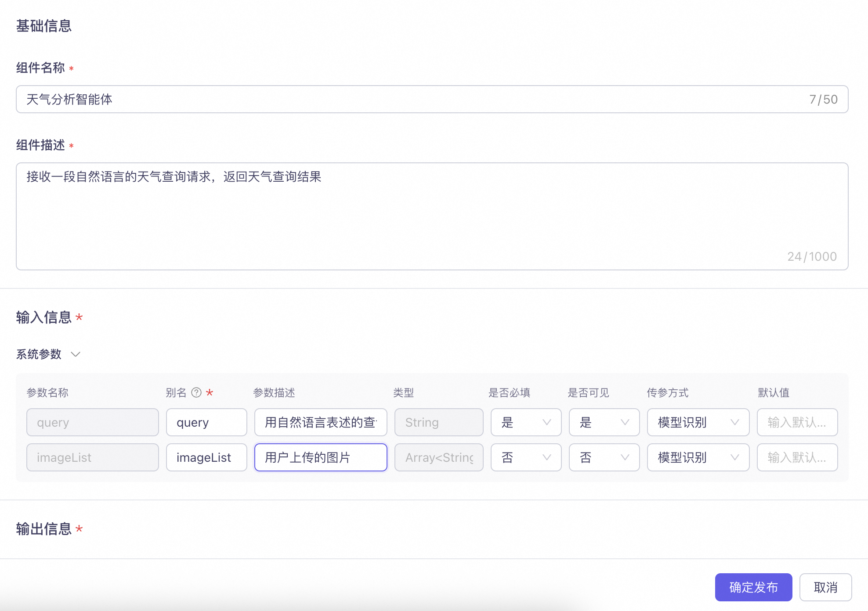Click the 组件描述 label
The image size is (868, 611).
(40, 145)
